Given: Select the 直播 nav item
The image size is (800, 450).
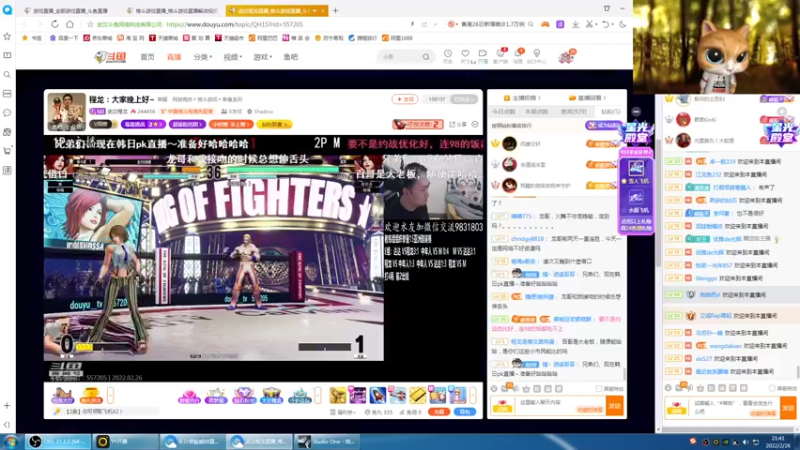Looking at the screenshot, I should 174,57.
